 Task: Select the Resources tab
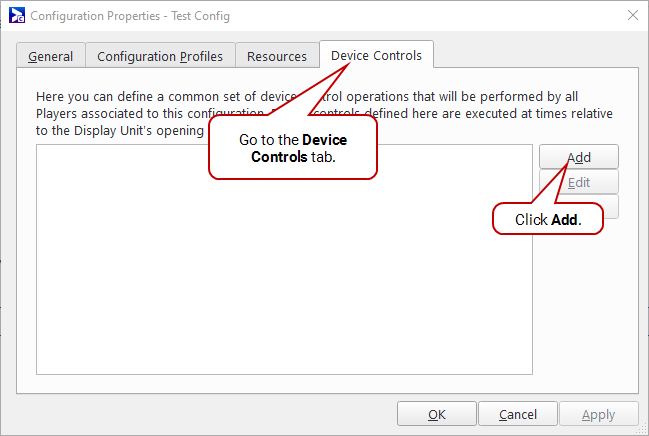coord(277,56)
